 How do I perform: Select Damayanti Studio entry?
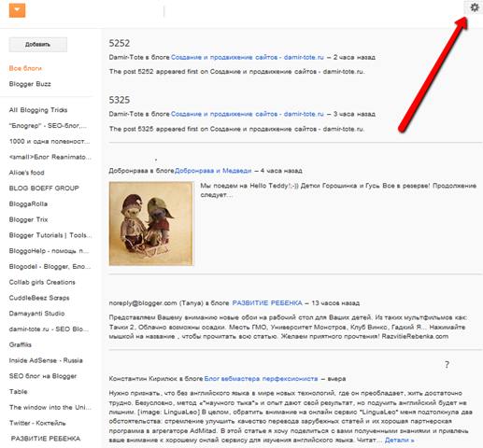coord(37,314)
